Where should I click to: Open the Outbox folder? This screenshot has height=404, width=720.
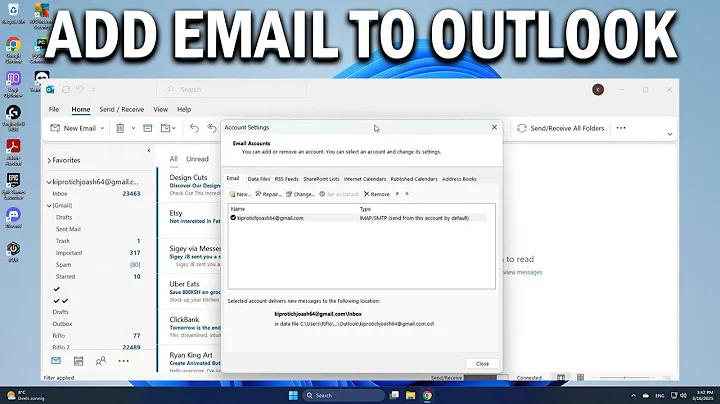pyautogui.click(x=96, y=324)
